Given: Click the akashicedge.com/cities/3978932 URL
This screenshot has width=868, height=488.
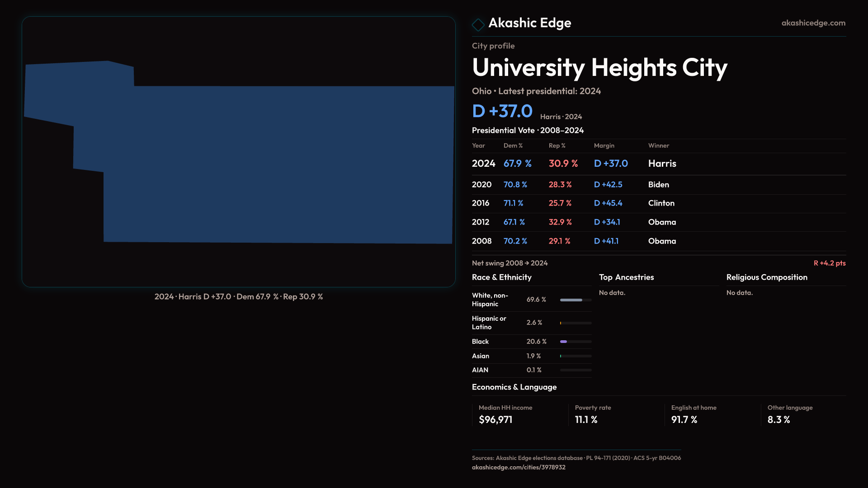Looking at the screenshot, I should tap(518, 467).
